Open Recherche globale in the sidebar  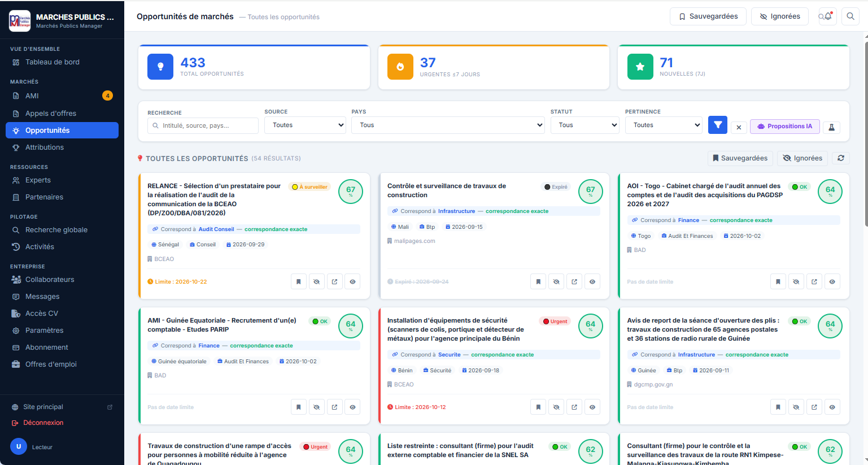coord(62,230)
